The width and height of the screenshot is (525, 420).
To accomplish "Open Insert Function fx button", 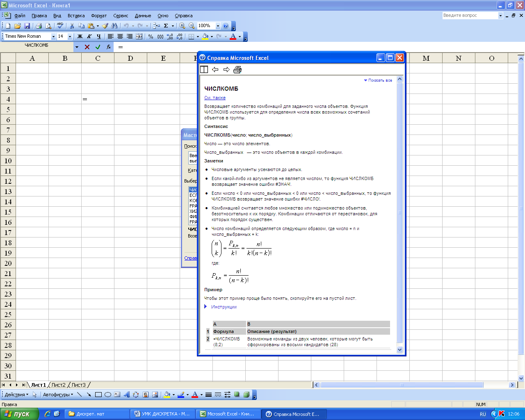I will pos(108,47).
